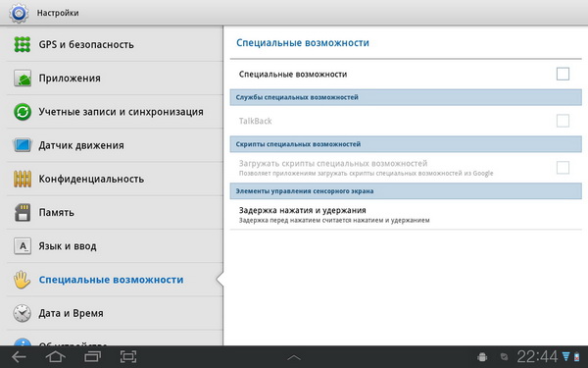Open the GPS и безопасность green grid icon
Viewport: 588px width, 368px height.
click(x=23, y=44)
